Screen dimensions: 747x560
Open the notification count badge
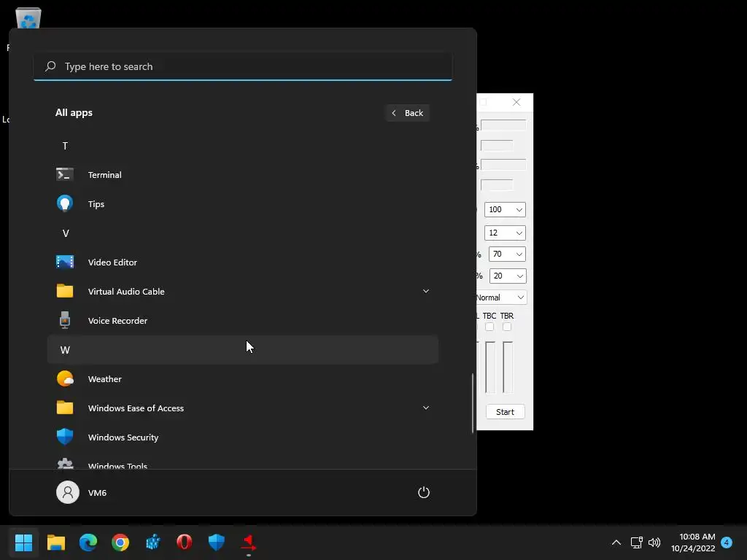tap(727, 542)
